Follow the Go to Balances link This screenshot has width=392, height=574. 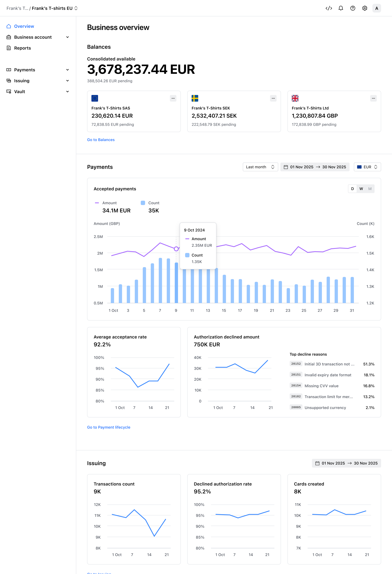point(101,140)
